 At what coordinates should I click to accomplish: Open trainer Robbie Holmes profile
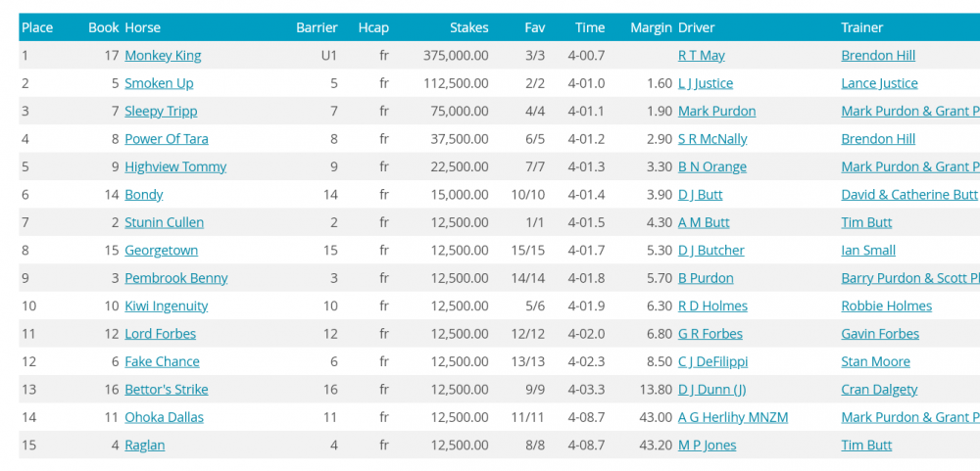[886, 306]
